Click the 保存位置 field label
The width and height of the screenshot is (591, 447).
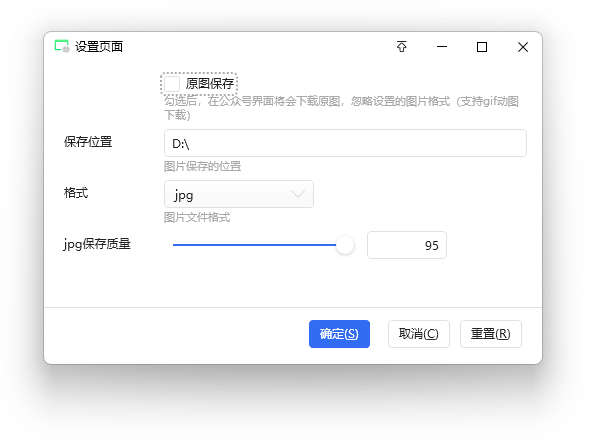(88, 142)
